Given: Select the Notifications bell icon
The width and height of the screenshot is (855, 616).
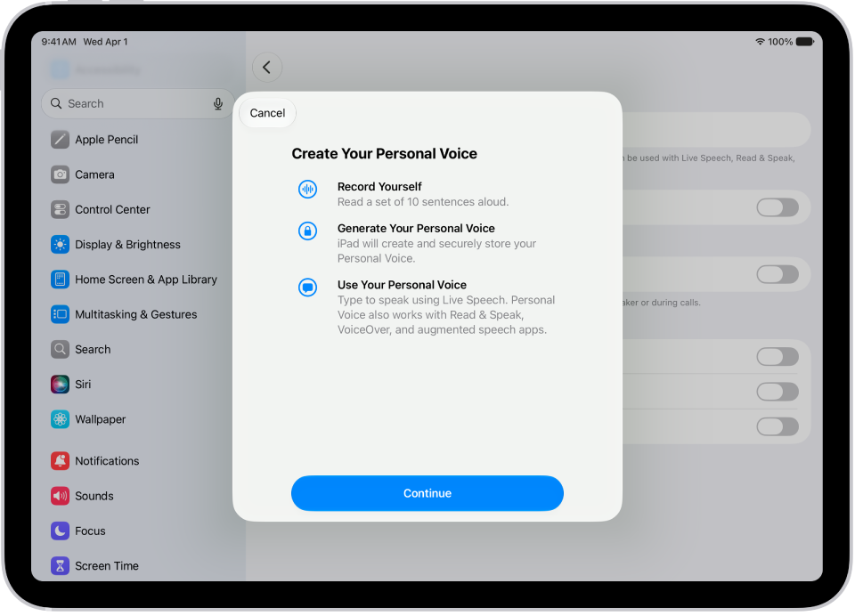Looking at the screenshot, I should [x=60, y=461].
